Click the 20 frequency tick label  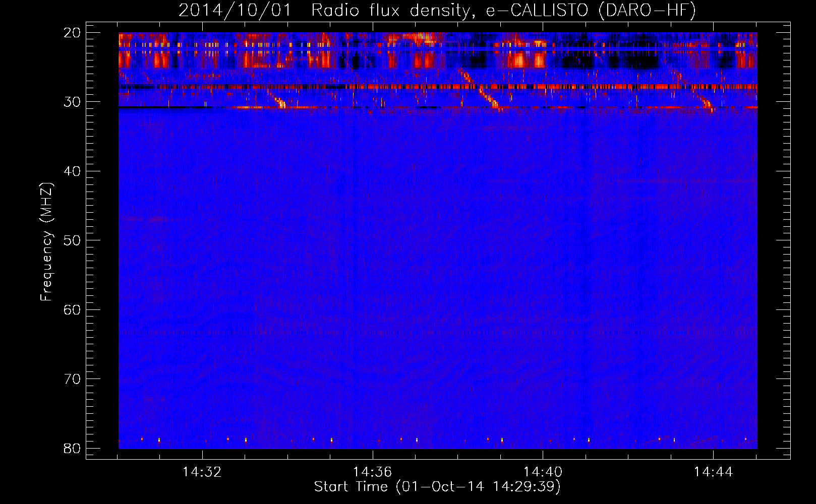[73, 33]
